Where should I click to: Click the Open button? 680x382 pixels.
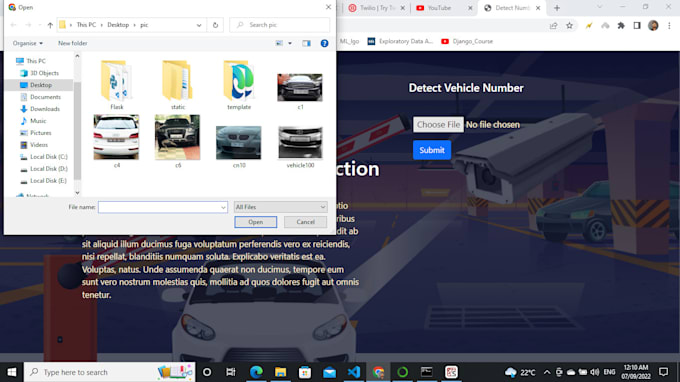pyautogui.click(x=255, y=222)
